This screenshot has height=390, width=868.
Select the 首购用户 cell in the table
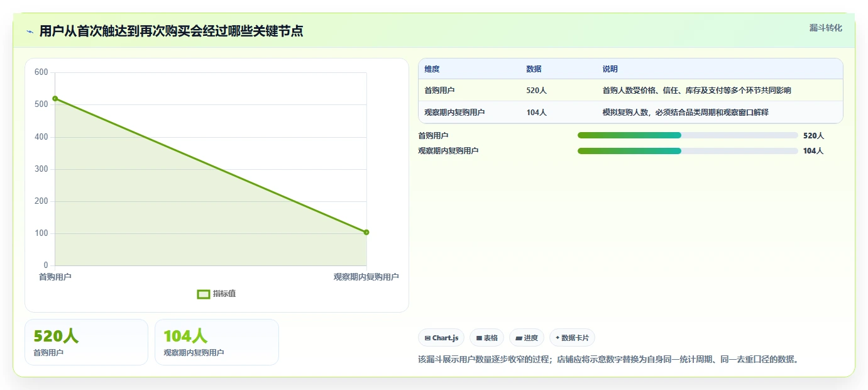click(x=439, y=91)
